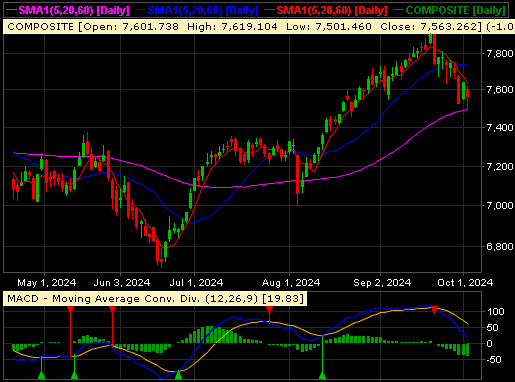Click the 7,800 price axis label
This screenshot has height=382, width=515.
tap(500, 53)
